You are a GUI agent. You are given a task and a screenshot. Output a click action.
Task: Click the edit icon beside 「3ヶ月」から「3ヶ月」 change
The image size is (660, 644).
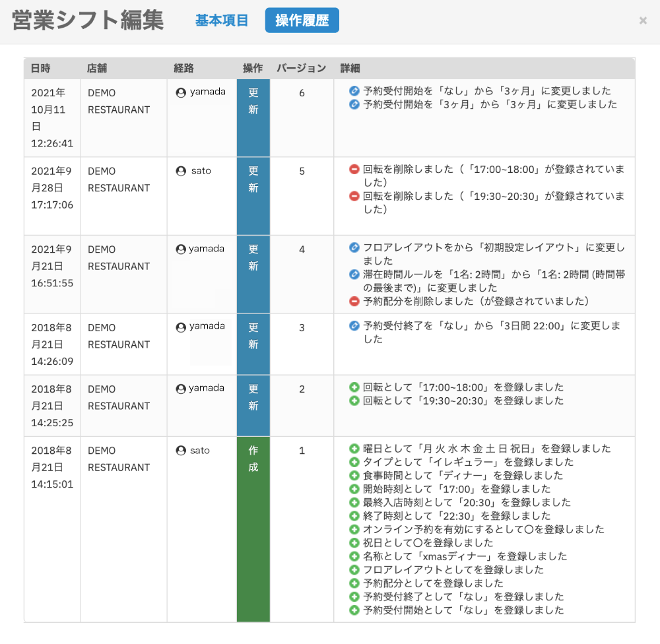click(354, 104)
